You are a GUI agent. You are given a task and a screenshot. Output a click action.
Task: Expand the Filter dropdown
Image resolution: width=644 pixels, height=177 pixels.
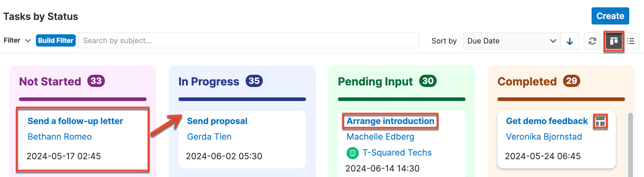point(17,40)
